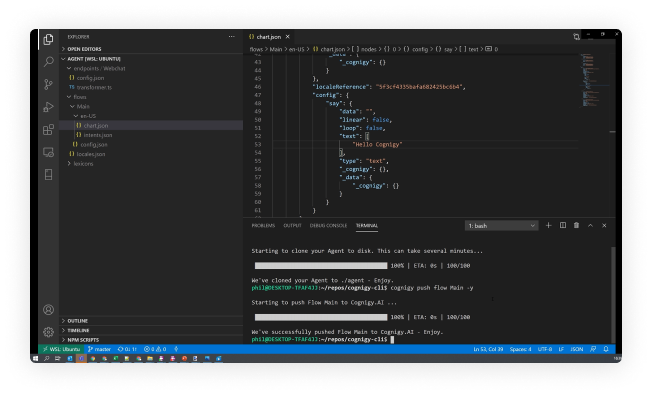Kill terminal with trash icon
Viewport: 652px width, 394px height.
[x=576, y=225]
